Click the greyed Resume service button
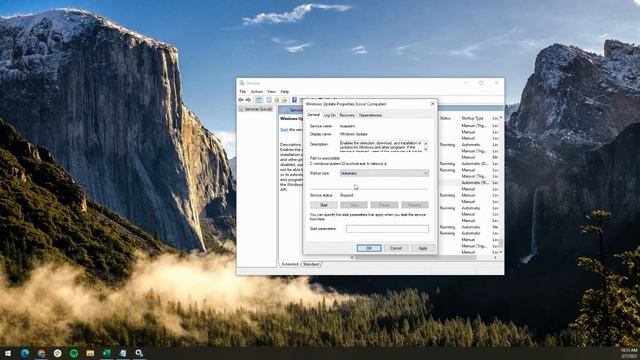Screen dimensions: 640x360 pos(415,205)
